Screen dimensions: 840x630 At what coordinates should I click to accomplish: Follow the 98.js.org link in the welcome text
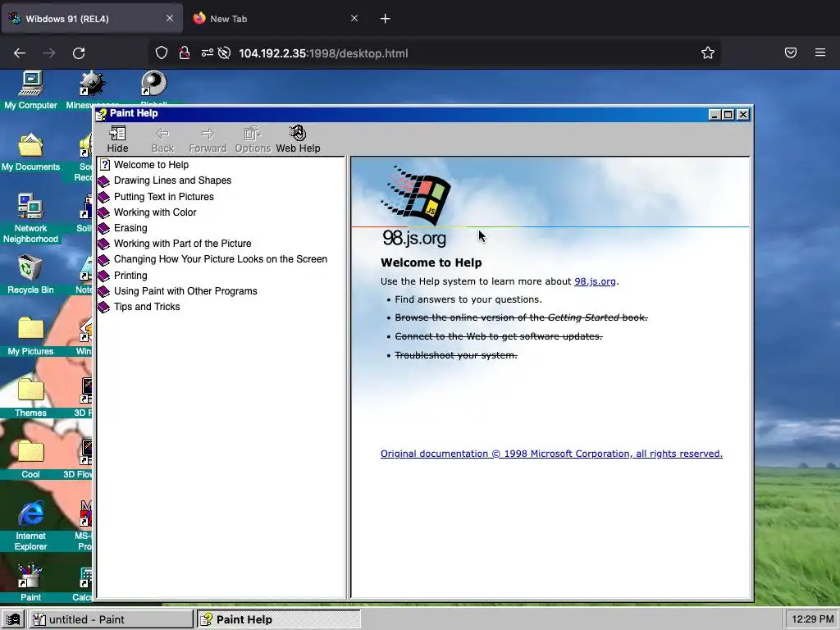coord(595,281)
